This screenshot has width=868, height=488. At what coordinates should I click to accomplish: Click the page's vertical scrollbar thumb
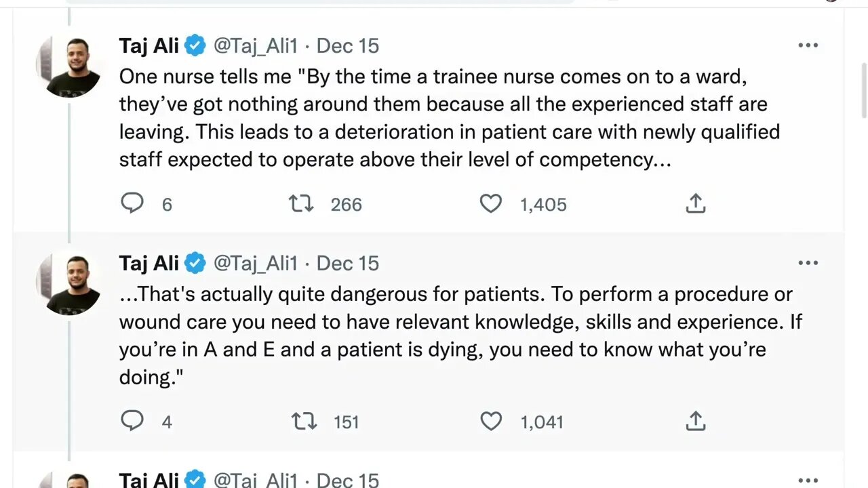863,89
